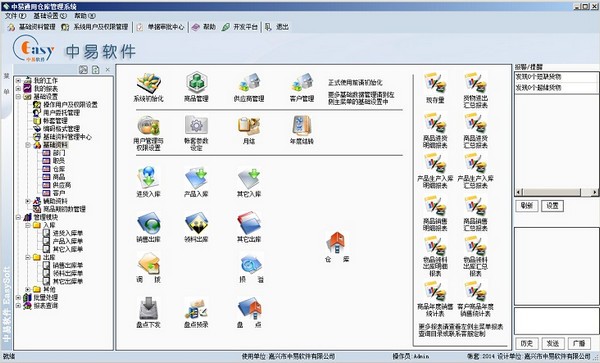Open the 文件 menu
Image resolution: width=600 pixels, height=363 pixels.
pos(15,16)
